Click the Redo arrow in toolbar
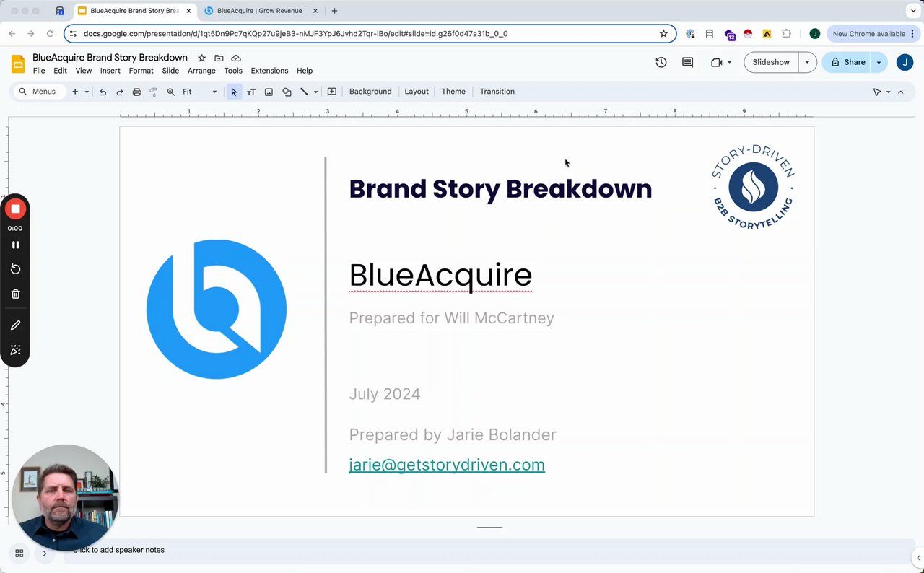 [x=120, y=92]
